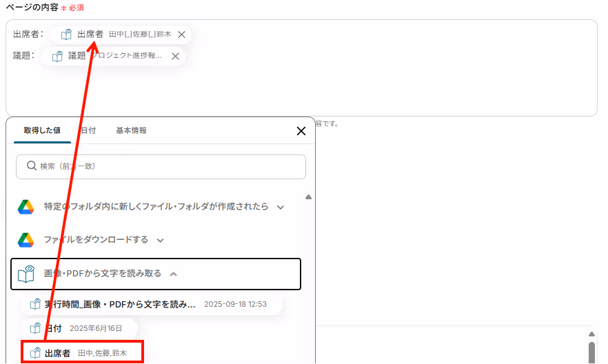Viewport: 608px width, 364px height.
Task: Click scroll-up arrow of page scrollbar
Action: [591, 334]
